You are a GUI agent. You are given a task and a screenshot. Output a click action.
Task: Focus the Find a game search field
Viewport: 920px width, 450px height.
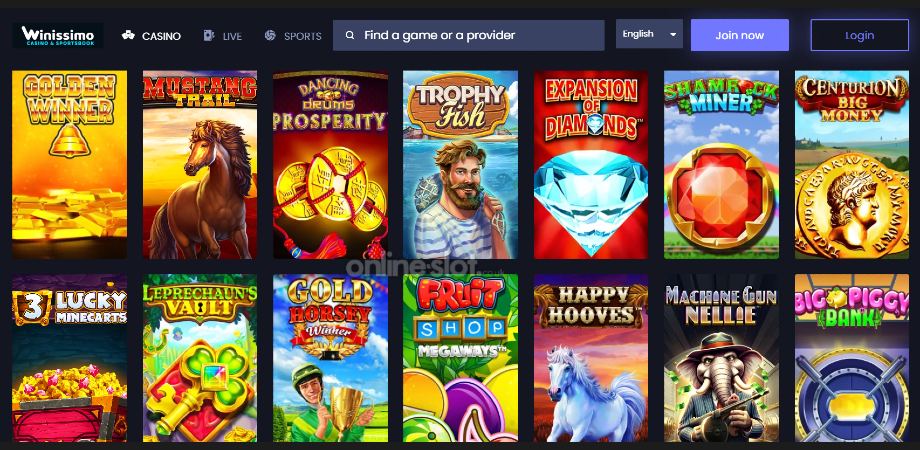468,35
